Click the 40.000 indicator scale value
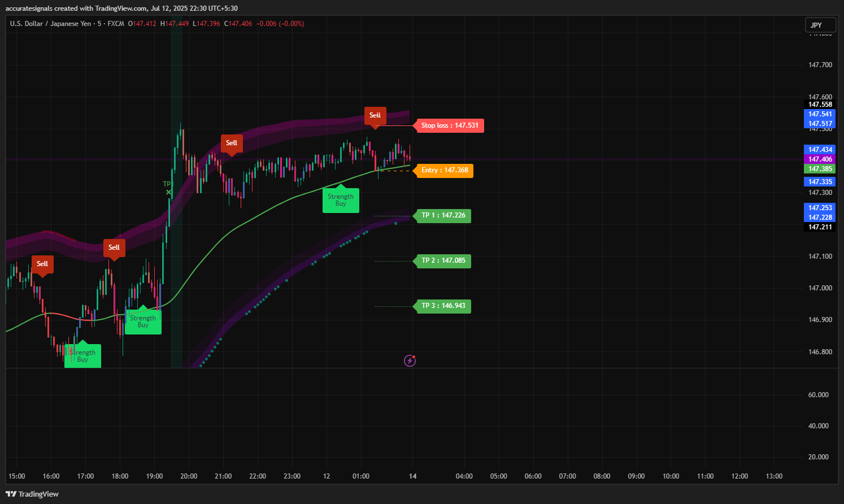Viewport: 844px width, 504px height. coord(818,426)
